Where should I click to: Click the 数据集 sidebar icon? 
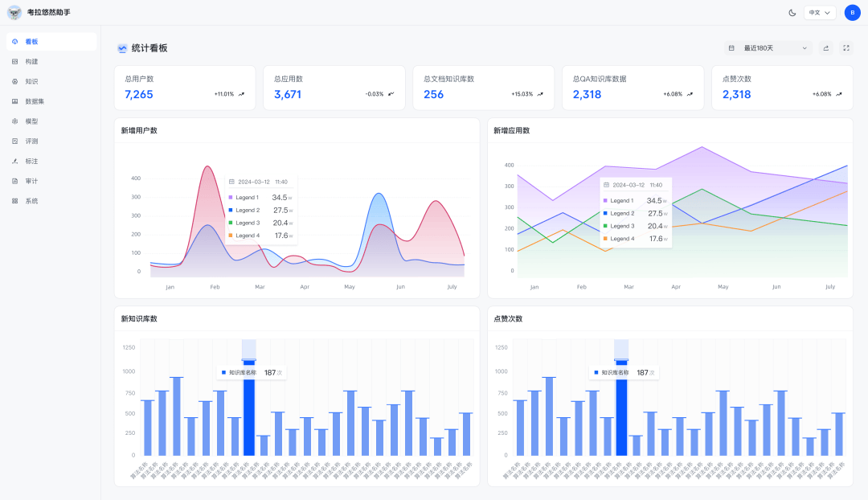tap(15, 101)
